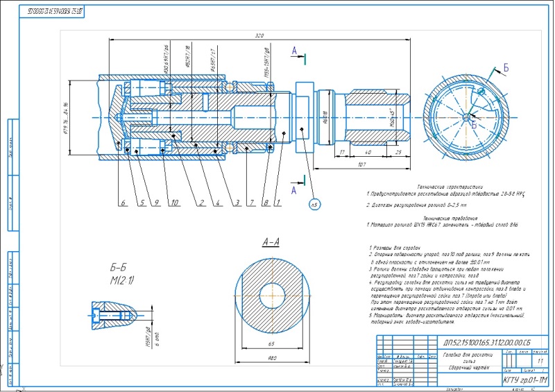This screenshot has height=392, width=555.
Task: Select position callout number 9
Action: 156,203
